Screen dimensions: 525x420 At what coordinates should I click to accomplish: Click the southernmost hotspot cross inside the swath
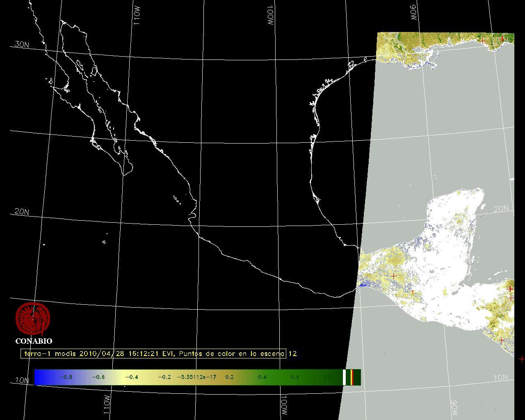pos(501,340)
